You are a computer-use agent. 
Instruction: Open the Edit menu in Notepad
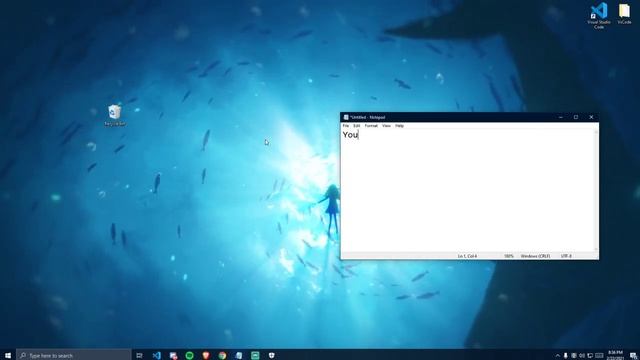(x=356, y=126)
